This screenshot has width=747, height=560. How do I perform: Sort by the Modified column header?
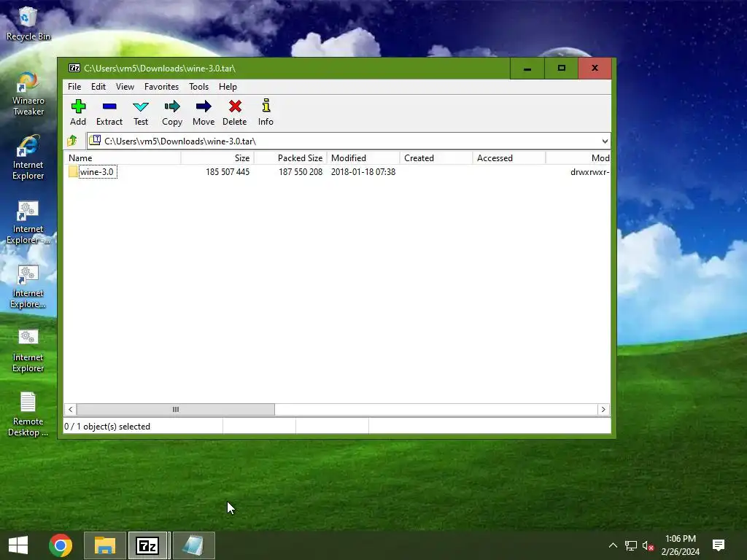[x=363, y=158]
